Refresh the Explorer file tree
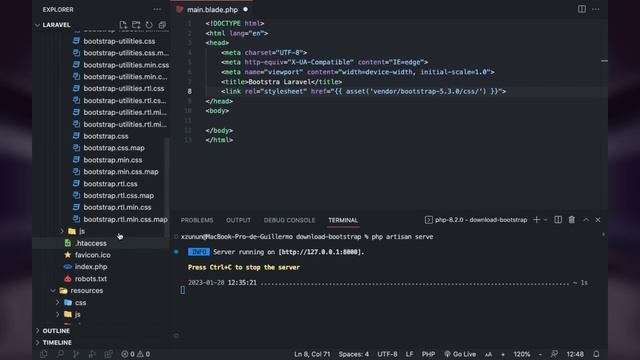The width and height of the screenshot is (640, 360). 149,25
